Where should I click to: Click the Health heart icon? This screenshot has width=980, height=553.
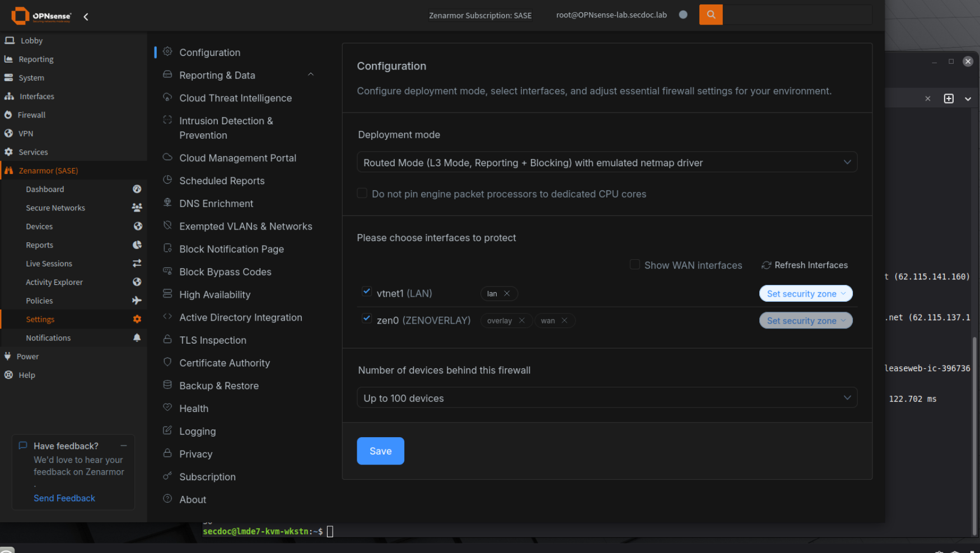167,407
